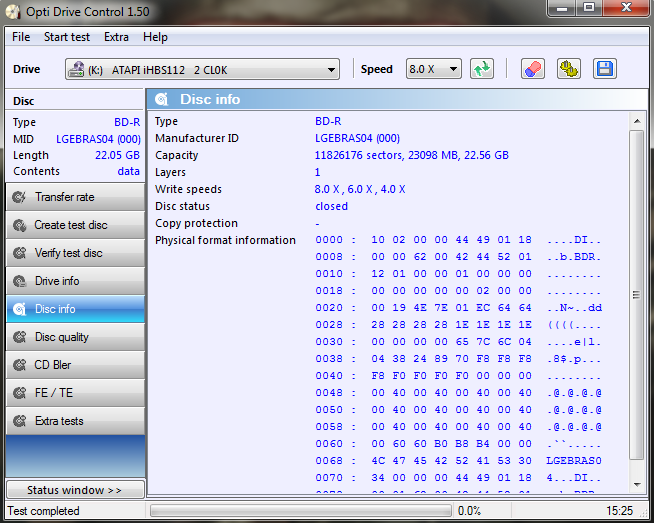Open the Transfer rate test panel

point(75,197)
